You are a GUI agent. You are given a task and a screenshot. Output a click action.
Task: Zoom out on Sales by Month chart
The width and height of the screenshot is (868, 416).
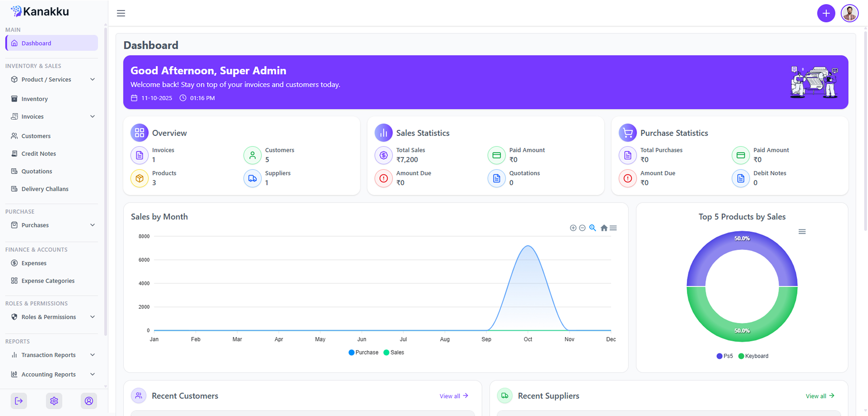[582, 228]
